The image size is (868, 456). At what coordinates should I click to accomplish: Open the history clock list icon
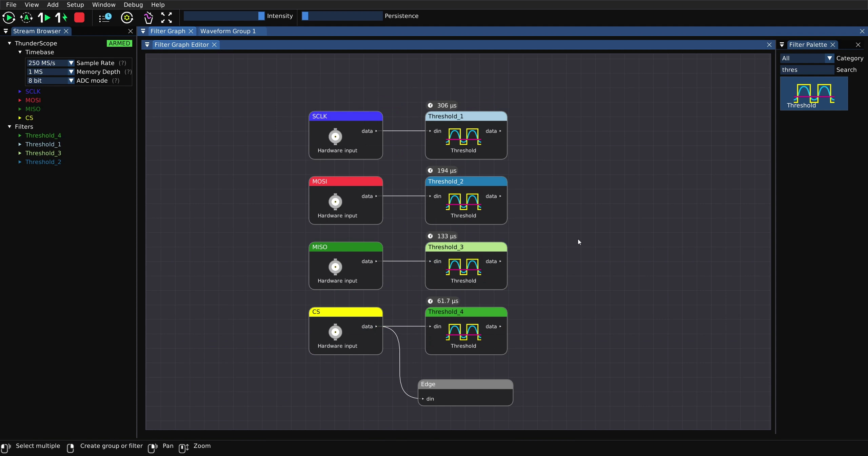point(105,18)
